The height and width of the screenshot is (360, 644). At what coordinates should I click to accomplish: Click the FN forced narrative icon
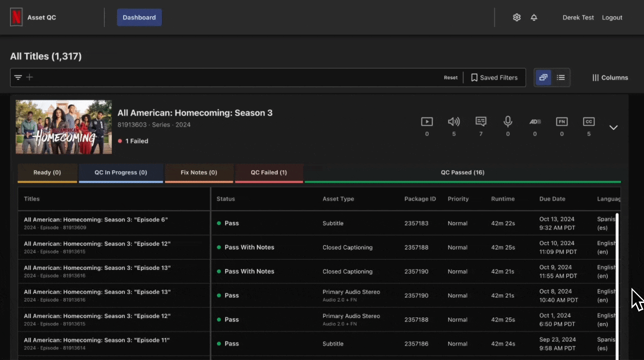point(562,121)
